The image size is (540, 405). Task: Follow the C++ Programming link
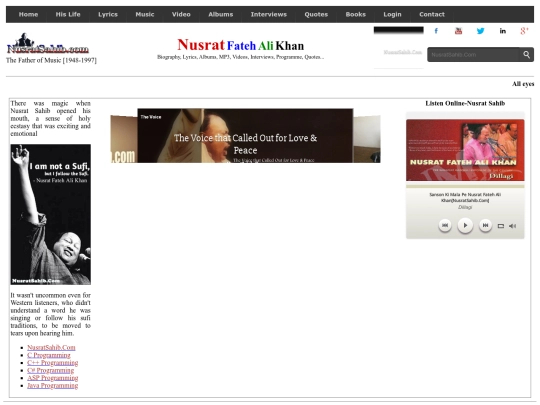tap(53, 363)
